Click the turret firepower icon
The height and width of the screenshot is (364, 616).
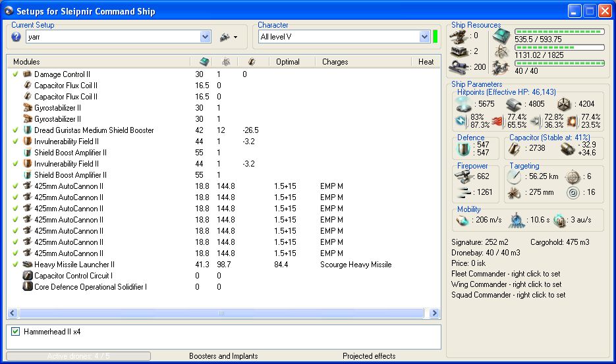(x=463, y=176)
